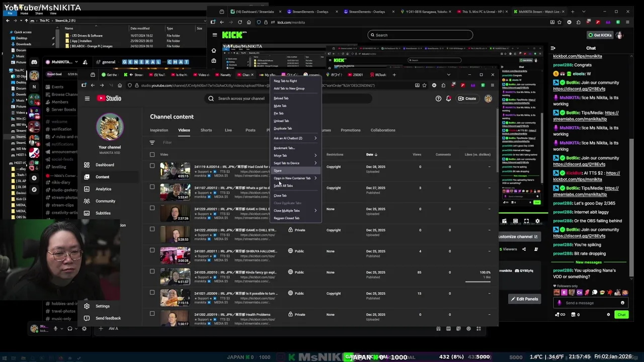The height and width of the screenshot is (362, 644).
Task: Switch to the Shorts tab
Action: (x=206, y=130)
